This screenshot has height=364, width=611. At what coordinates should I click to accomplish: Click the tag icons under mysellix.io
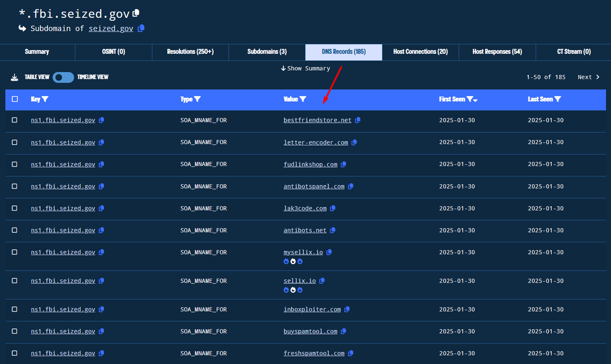click(293, 261)
